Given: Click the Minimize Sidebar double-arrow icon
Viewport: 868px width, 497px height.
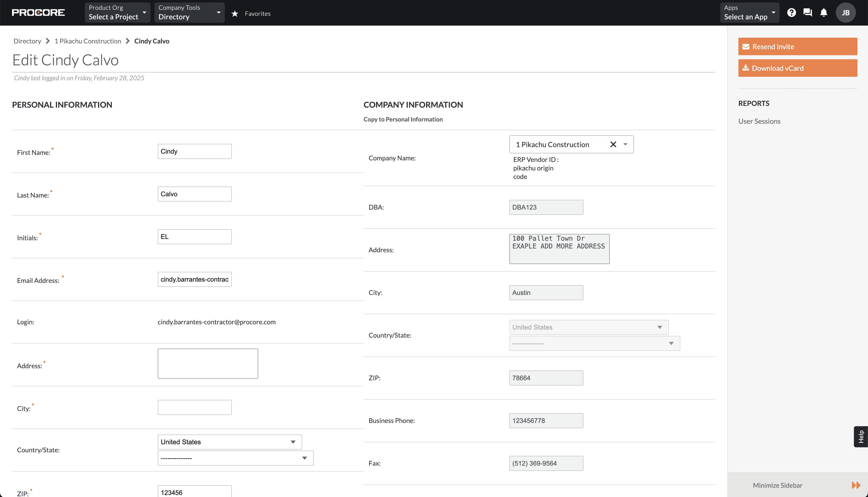Looking at the screenshot, I should (x=856, y=485).
